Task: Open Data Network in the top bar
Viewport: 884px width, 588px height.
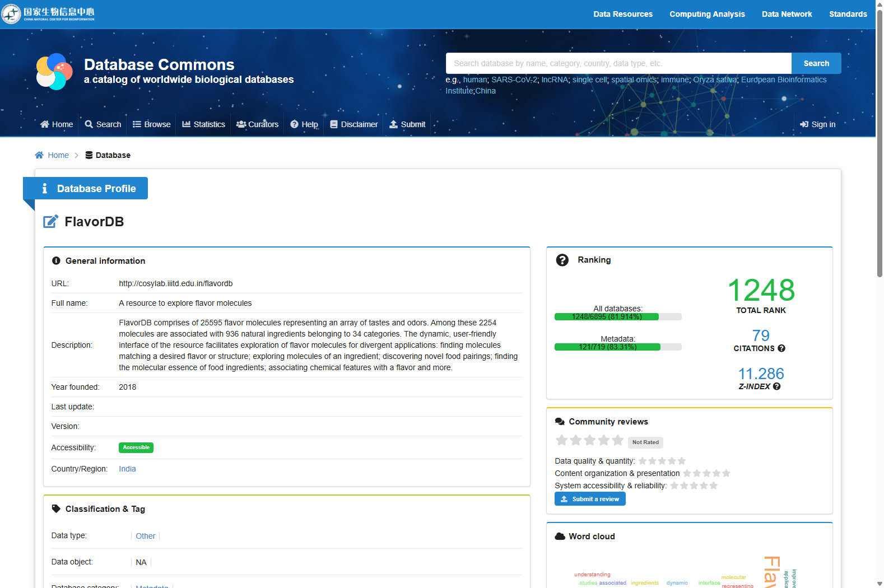Action: [x=787, y=14]
